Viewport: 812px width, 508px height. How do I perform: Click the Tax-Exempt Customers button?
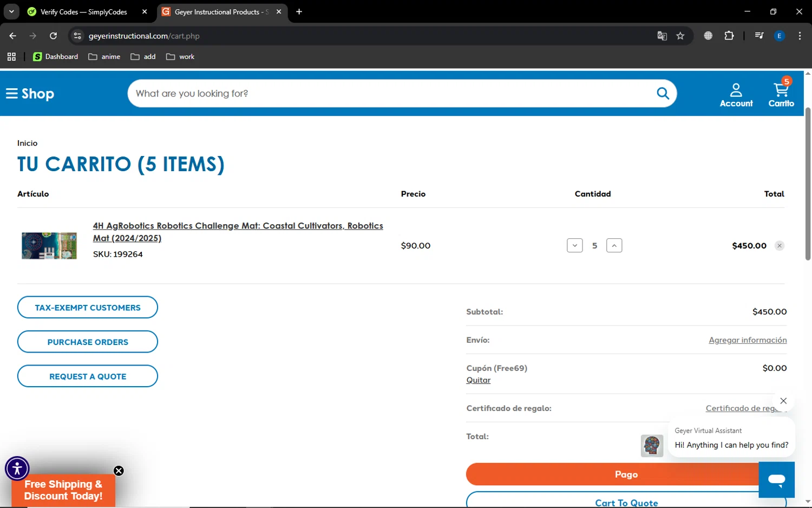(88, 307)
